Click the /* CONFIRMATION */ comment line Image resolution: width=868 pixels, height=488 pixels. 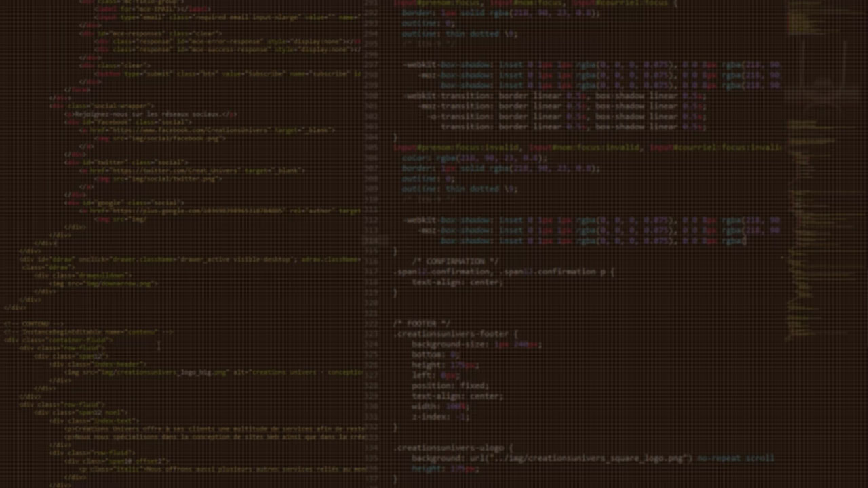454,262
